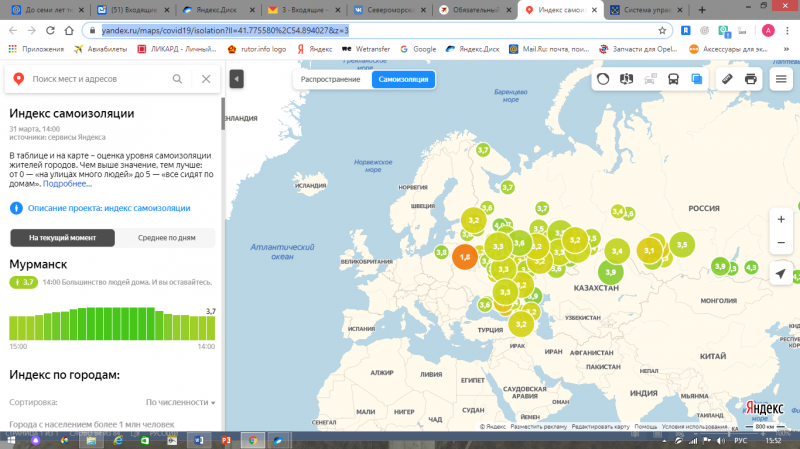
Task: Go to Chrome home page icon
Action: point(69,31)
